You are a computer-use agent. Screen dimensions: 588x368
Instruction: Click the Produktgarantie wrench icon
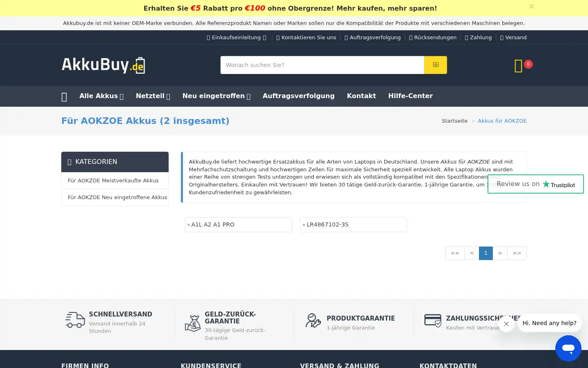tap(313, 321)
